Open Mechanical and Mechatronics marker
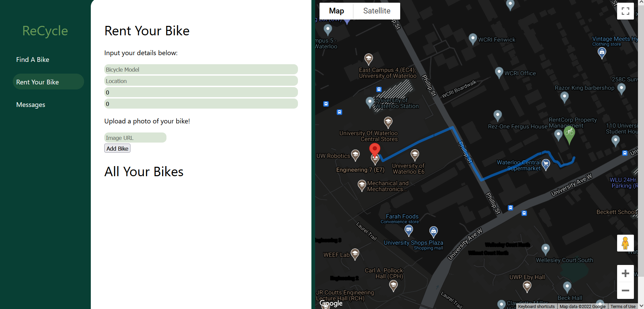644x309 pixels. click(x=362, y=186)
